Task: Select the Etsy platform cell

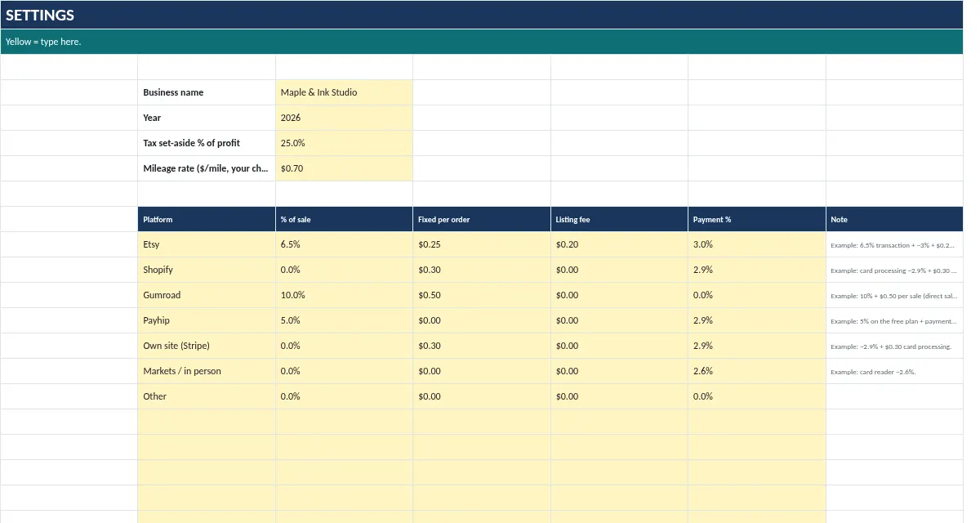Action: point(207,244)
